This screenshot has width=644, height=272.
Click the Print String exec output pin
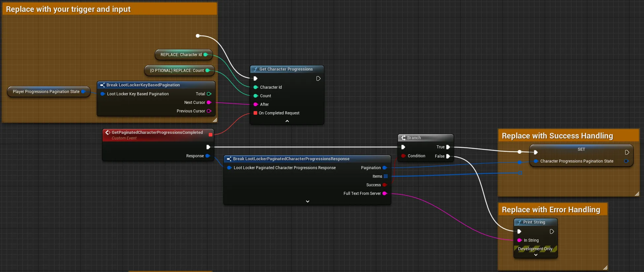(552, 231)
